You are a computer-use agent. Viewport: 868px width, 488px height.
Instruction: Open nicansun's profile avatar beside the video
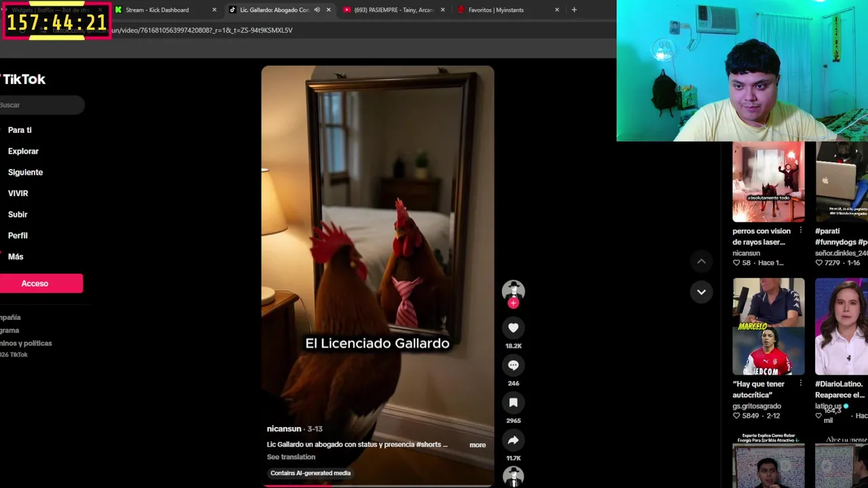[513, 290]
